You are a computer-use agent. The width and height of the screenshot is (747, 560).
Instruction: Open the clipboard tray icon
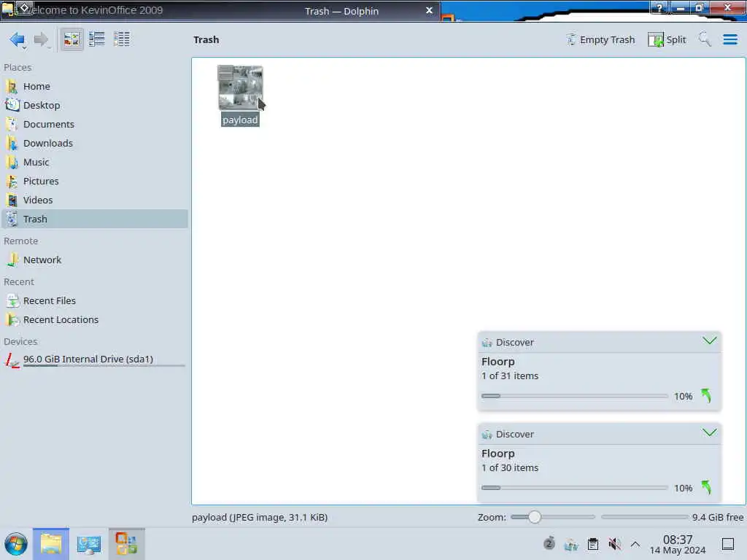pos(592,544)
